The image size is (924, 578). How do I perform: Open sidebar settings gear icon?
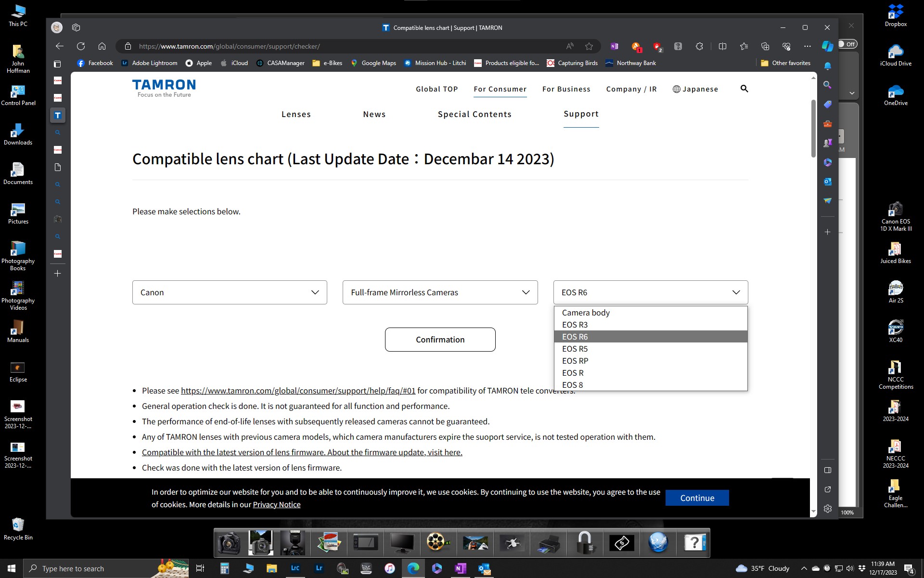[827, 509]
